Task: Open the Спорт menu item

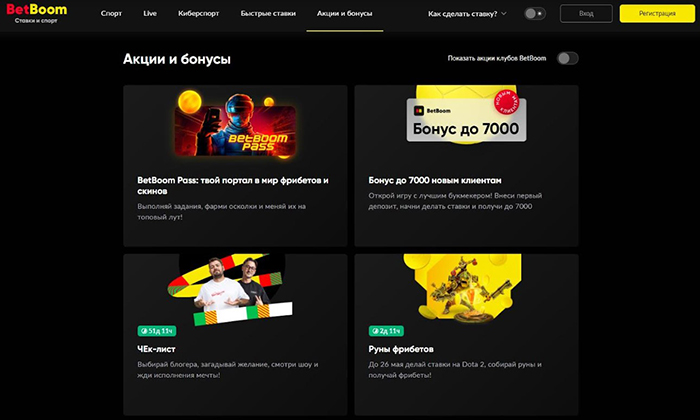Action: tap(111, 13)
